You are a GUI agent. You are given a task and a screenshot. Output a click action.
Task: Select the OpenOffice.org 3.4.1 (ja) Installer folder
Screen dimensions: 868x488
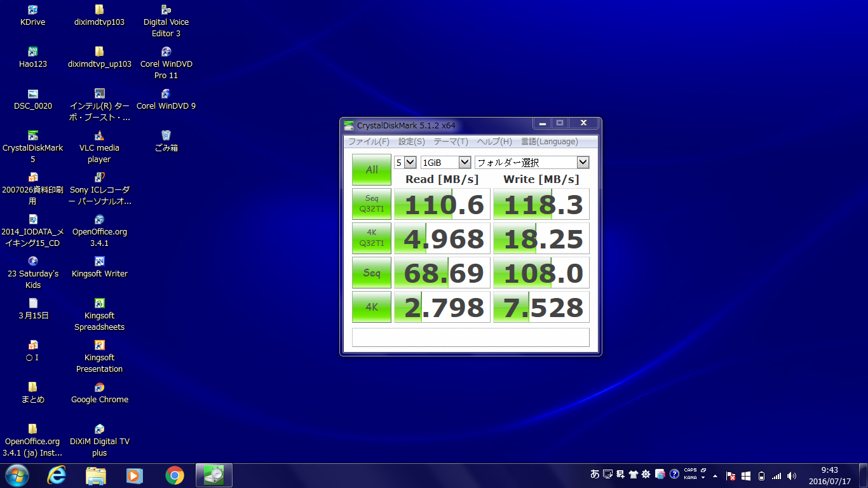33,440
